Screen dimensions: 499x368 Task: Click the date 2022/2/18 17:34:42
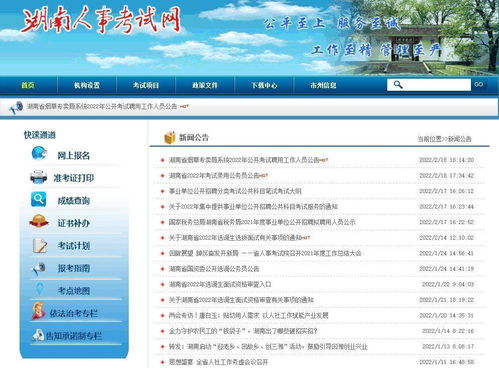pos(446,175)
